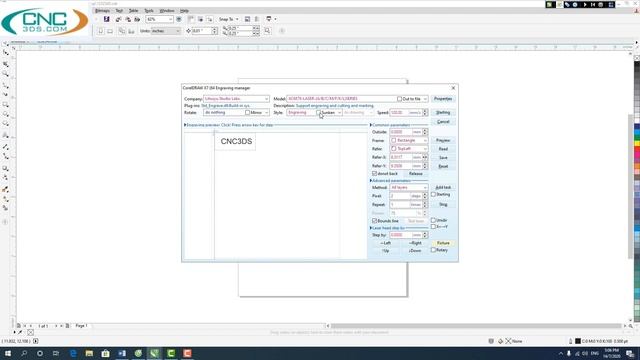Image resolution: width=640 pixels, height=360 pixels.
Task: Enable the Out to file checkbox
Action: (400, 99)
